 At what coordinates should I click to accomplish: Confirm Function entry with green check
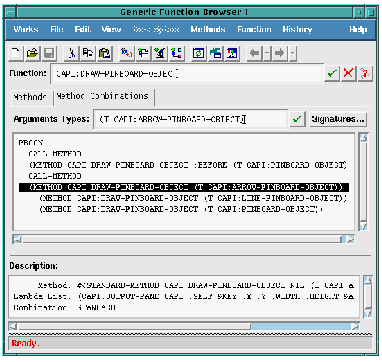click(x=332, y=73)
